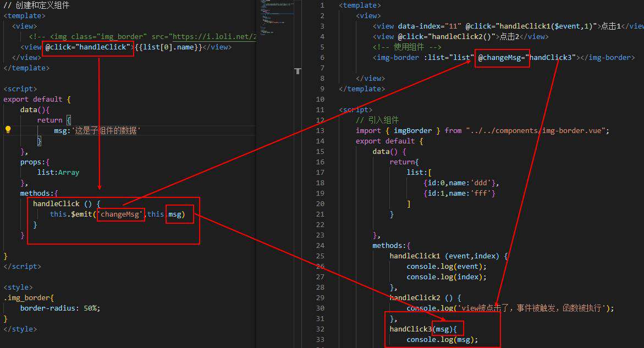Click the code minimap preview
Screen dimensions: 644x348
277,18
